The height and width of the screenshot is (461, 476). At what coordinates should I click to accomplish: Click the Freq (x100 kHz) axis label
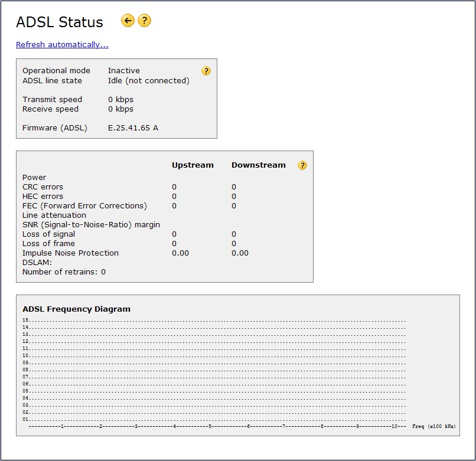click(x=433, y=426)
